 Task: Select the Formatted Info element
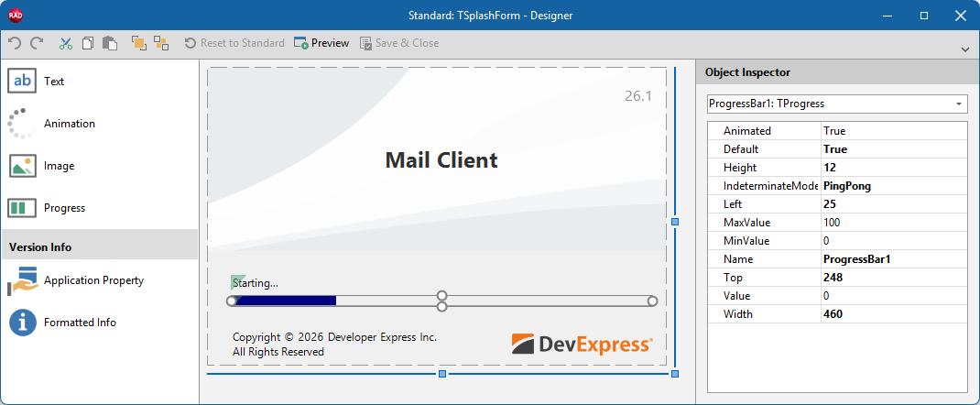[22, 323]
